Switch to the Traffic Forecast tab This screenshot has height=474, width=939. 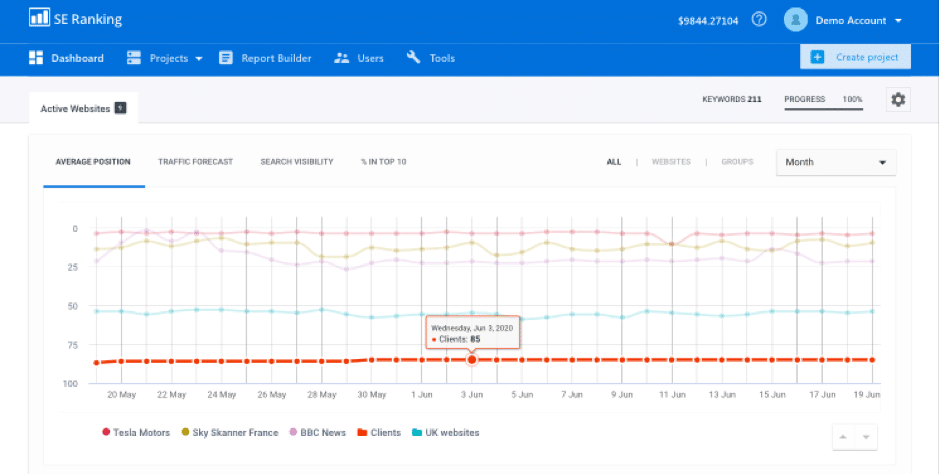coord(195,162)
